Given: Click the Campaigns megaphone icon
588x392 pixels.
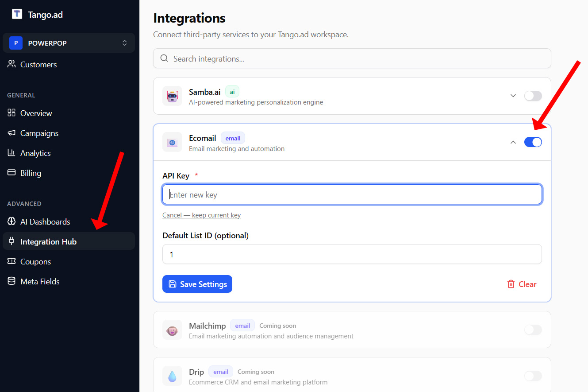Looking at the screenshot, I should tap(12, 133).
